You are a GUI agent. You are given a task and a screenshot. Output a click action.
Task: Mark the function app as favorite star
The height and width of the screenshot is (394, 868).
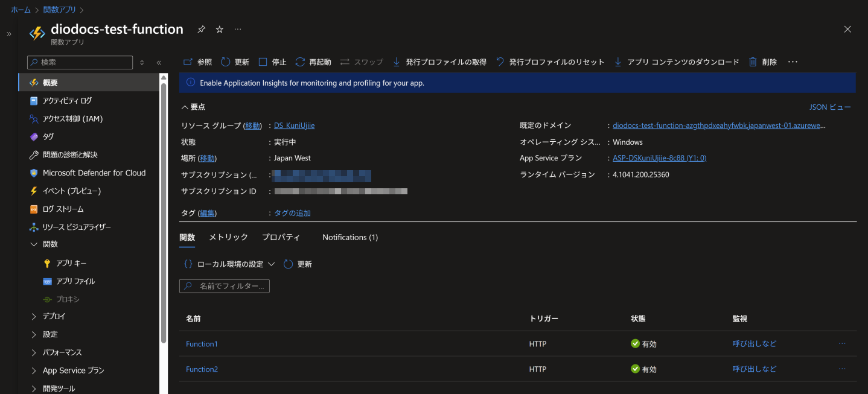tap(220, 29)
